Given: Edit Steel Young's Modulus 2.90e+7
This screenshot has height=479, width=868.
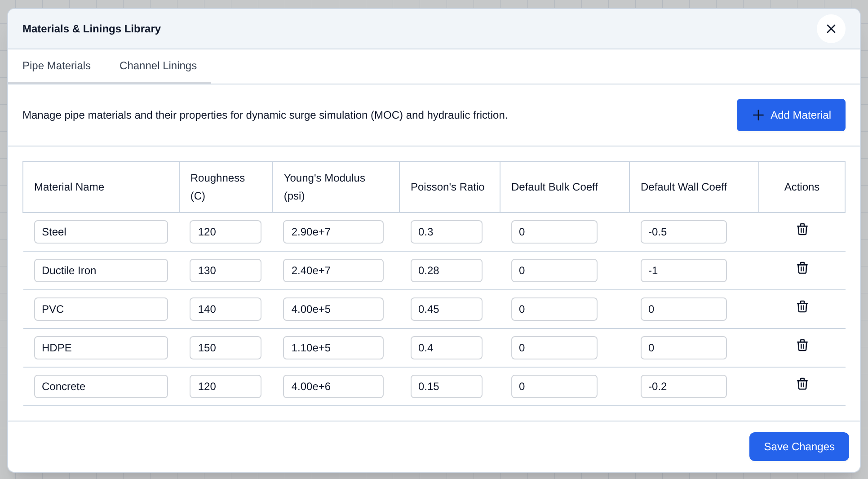Looking at the screenshot, I should point(333,232).
